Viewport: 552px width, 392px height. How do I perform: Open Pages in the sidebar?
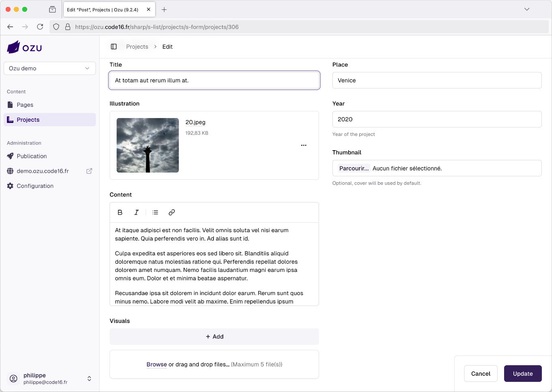(x=25, y=105)
